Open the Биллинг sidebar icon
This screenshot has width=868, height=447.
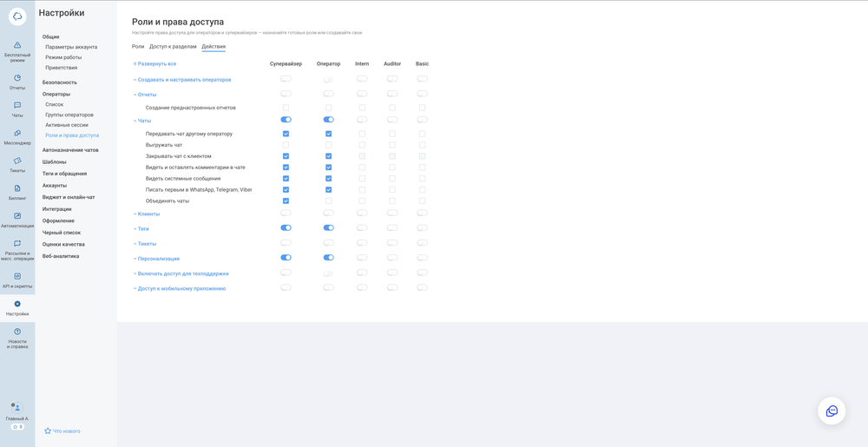[x=17, y=192]
